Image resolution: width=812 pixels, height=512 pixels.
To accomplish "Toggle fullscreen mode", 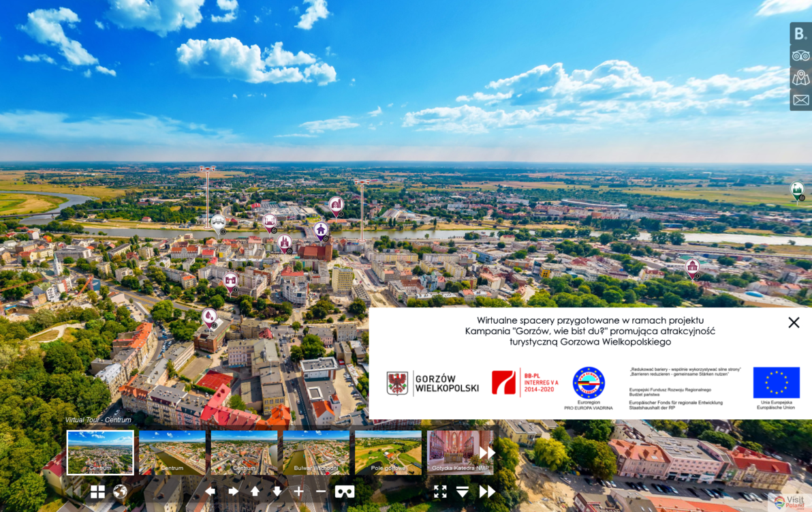I will click(x=440, y=492).
